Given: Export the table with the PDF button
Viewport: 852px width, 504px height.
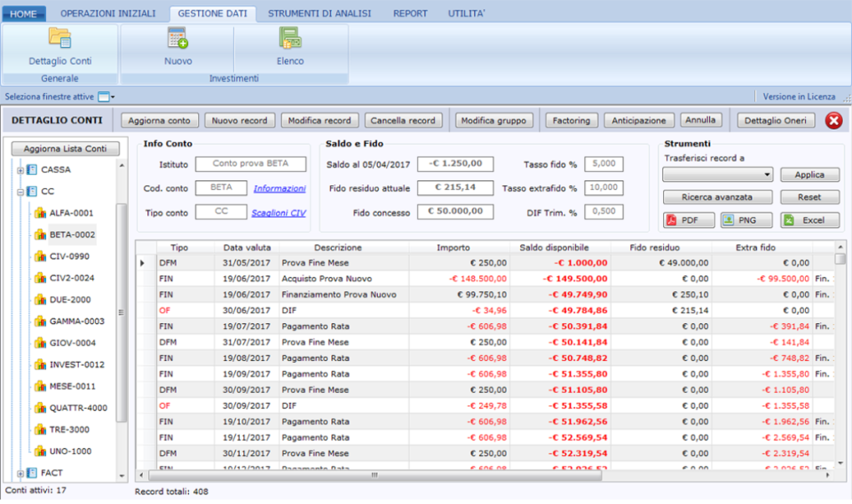Looking at the screenshot, I should (x=689, y=220).
